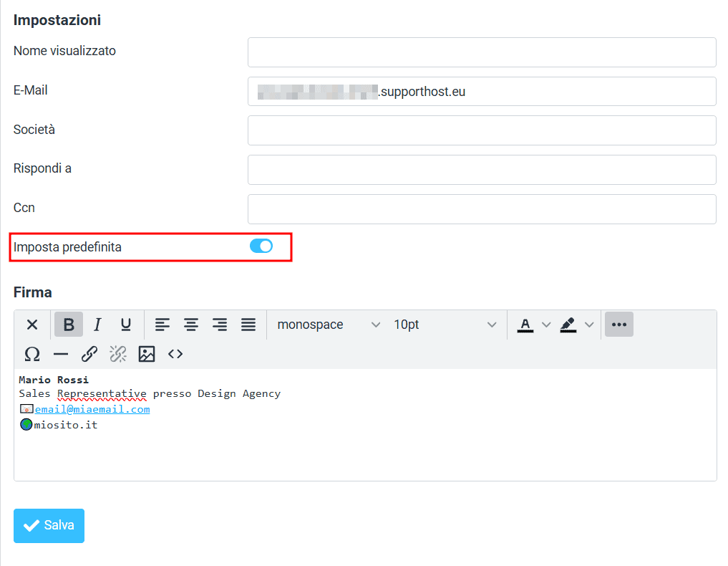This screenshot has width=728, height=566.
Task: Click the email@miaemail.com link
Action: point(92,409)
